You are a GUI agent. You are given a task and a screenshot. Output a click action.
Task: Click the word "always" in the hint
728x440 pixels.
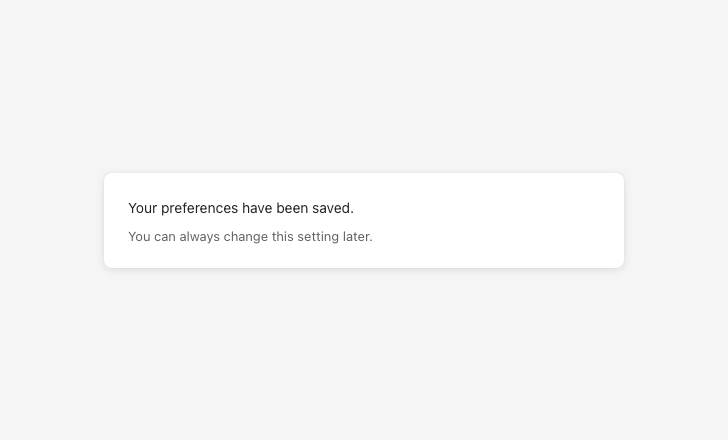click(x=199, y=237)
